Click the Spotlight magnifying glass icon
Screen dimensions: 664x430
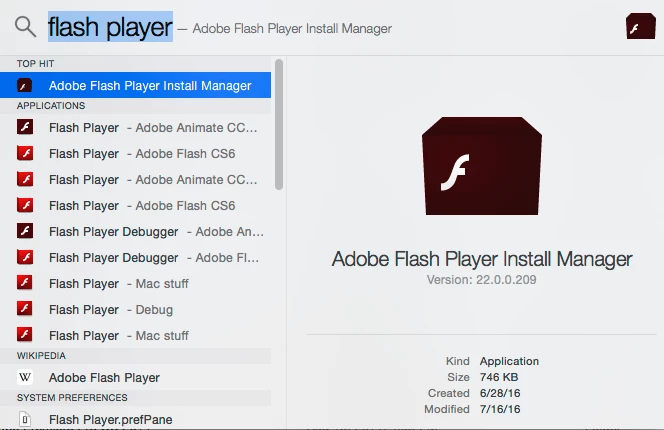25,27
